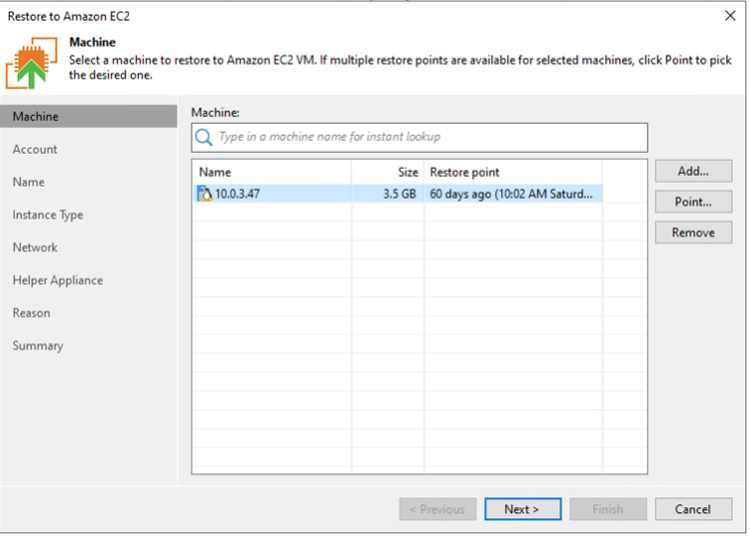Cancel the restore wizard
750x538 pixels.
tap(693, 509)
